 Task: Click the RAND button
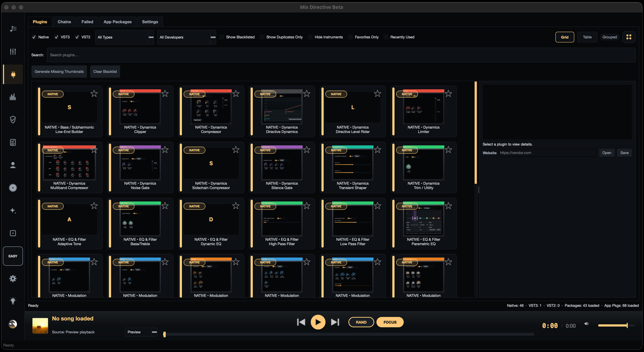(361, 322)
